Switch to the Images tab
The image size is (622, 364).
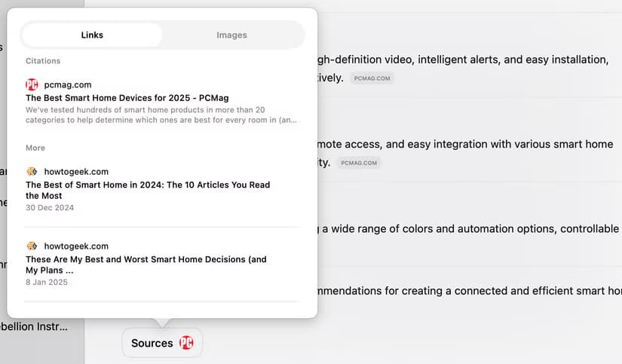tap(231, 35)
